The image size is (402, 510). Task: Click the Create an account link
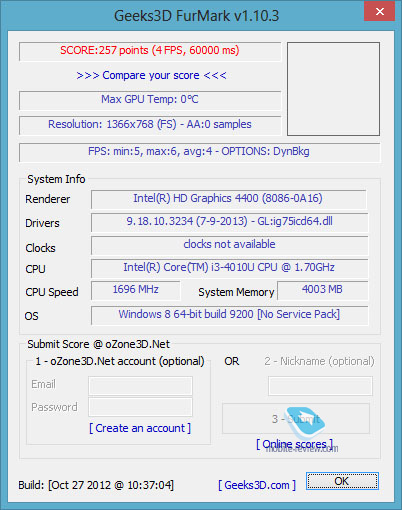(140, 428)
